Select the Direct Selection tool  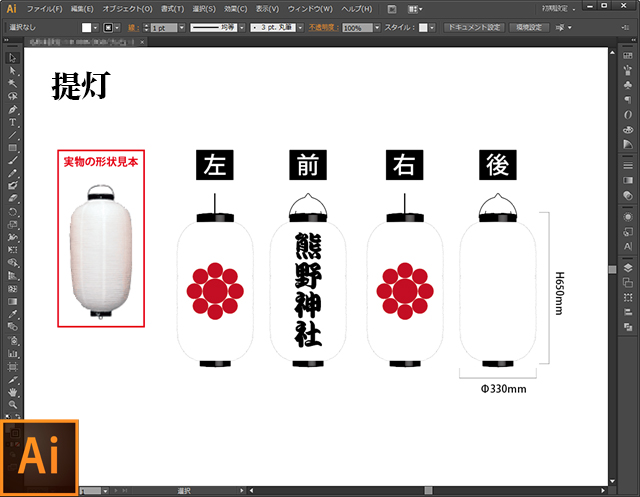[12, 71]
